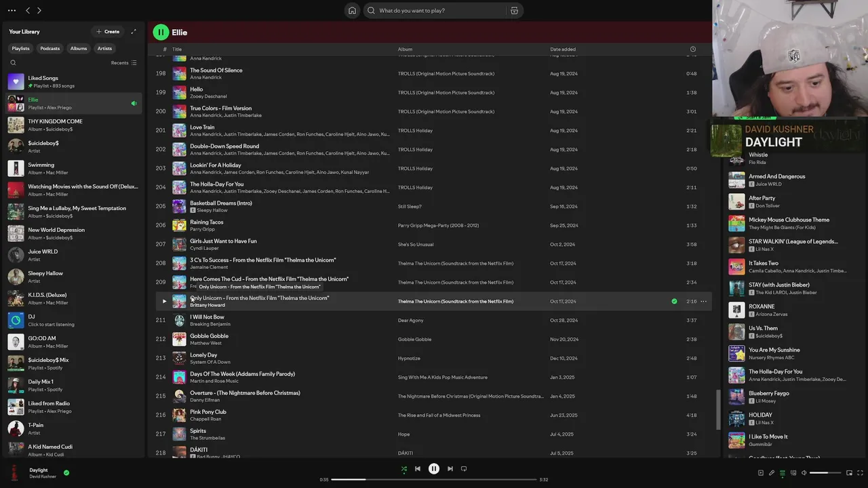Open the three-dot app menu
868x488 pixels.
pyautogui.click(x=12, y=10)
